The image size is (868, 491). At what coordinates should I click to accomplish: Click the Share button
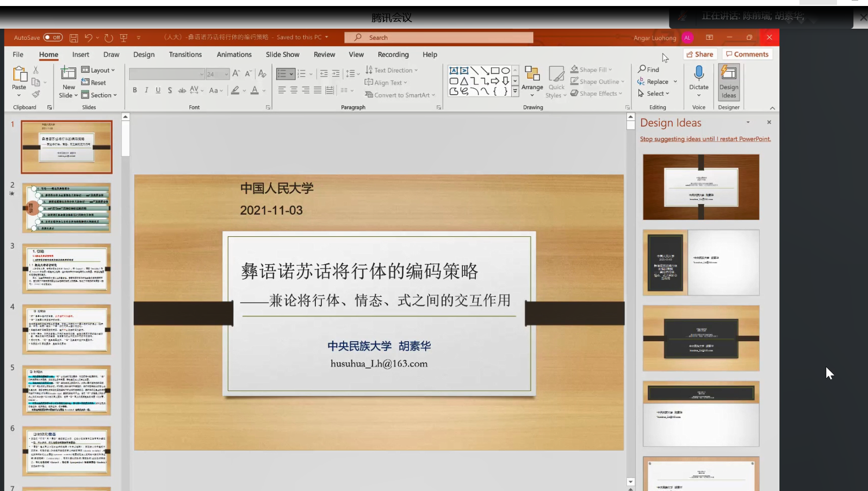tap(699, 54)
